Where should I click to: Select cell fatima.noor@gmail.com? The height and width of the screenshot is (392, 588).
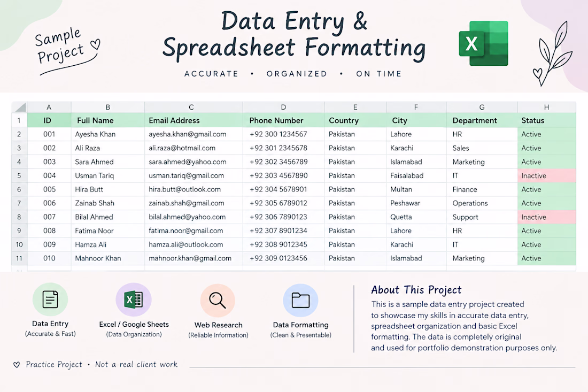(194, 230)
